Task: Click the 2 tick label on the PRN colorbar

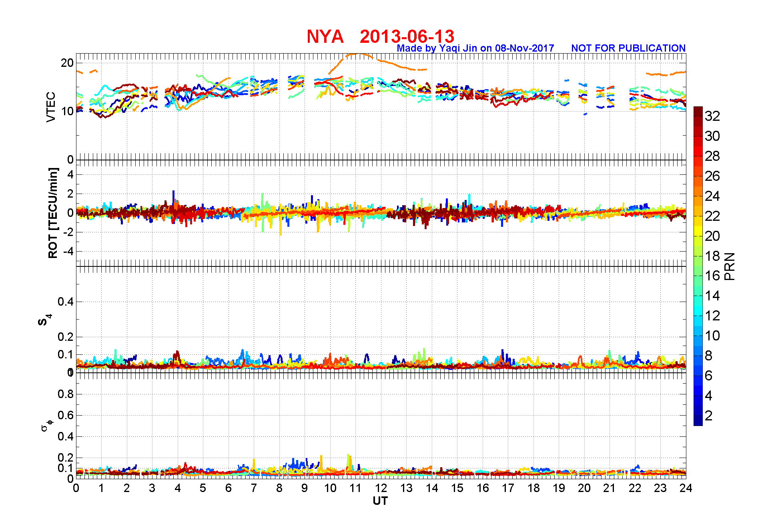Action: click(x=709, y=416)
